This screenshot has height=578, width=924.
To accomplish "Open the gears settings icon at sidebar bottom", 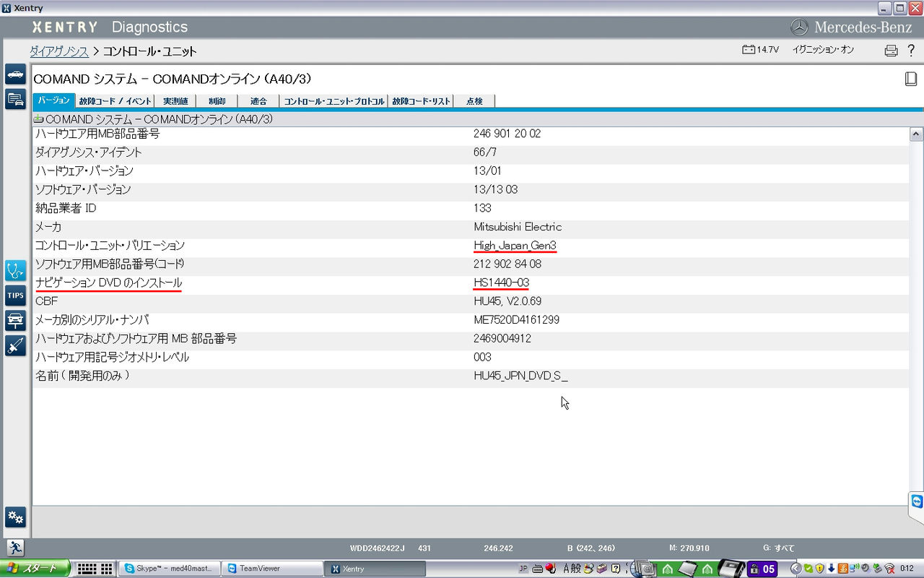I will click(15, 517).
